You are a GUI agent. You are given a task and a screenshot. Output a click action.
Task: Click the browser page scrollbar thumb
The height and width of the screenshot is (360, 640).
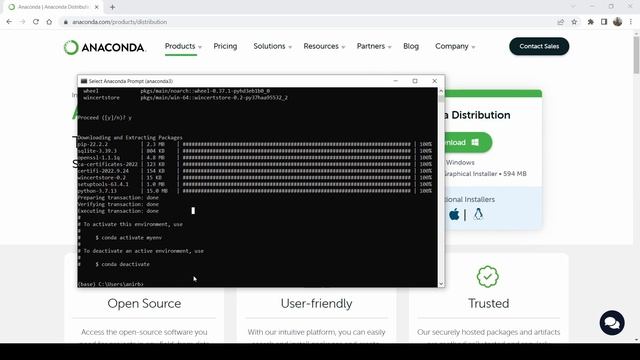[636, 56]
